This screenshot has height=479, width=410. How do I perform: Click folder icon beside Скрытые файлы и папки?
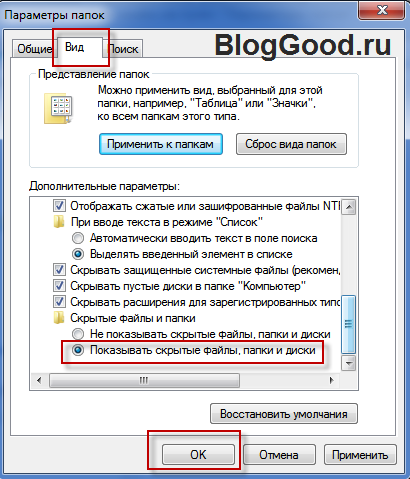59,318
